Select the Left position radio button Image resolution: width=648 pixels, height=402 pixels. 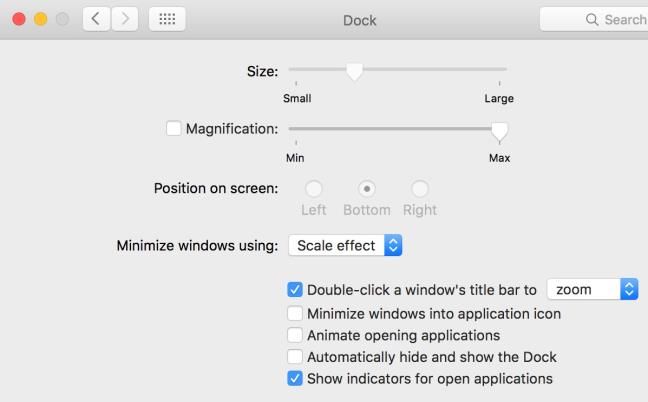tap(313, 189)
